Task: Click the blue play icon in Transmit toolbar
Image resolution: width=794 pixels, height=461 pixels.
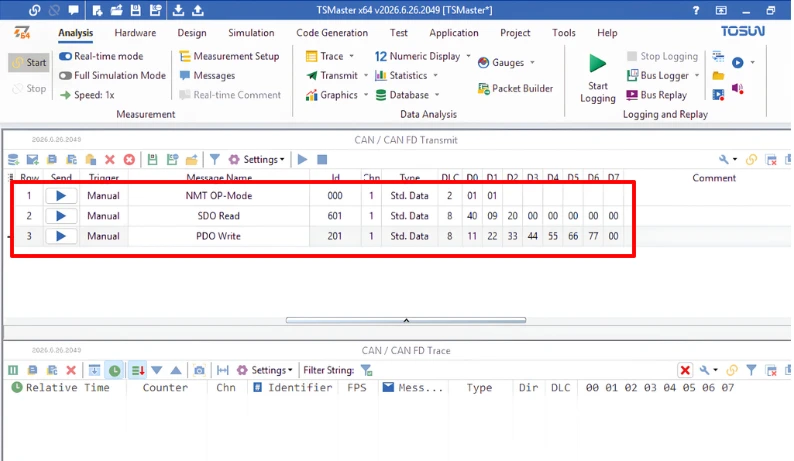Action: 302,160
